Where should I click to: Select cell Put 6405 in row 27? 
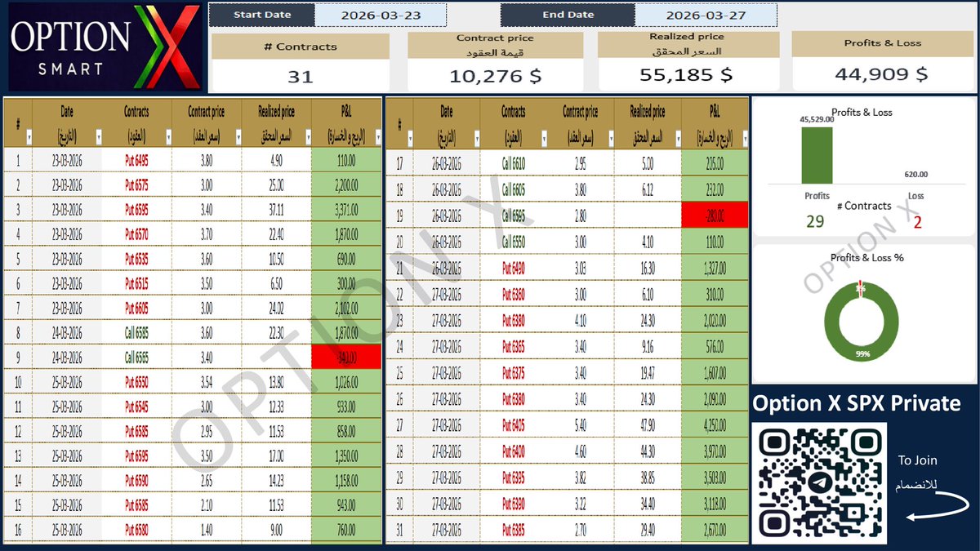coord(514,424)
